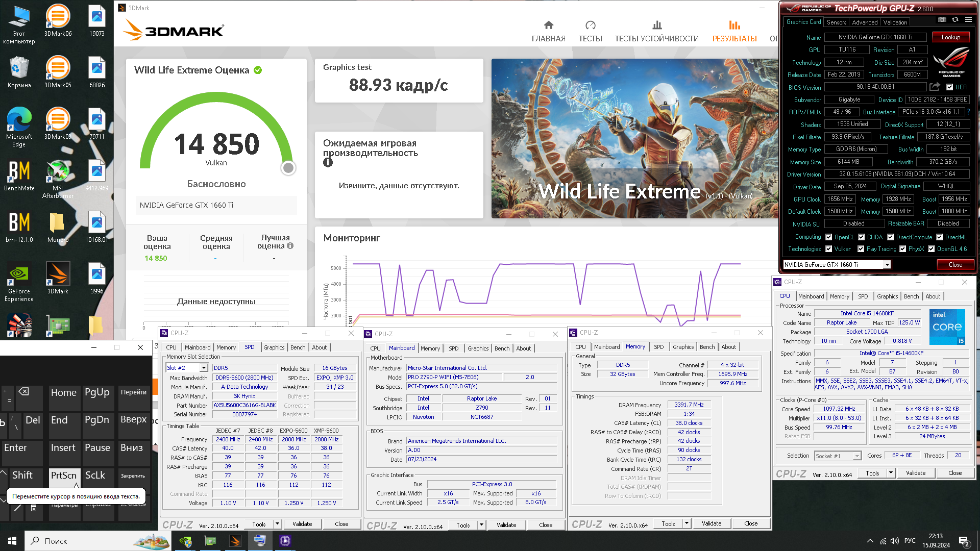
Task: Open the 3DMark06 desktop shortcut
Action: pos(58,21)
